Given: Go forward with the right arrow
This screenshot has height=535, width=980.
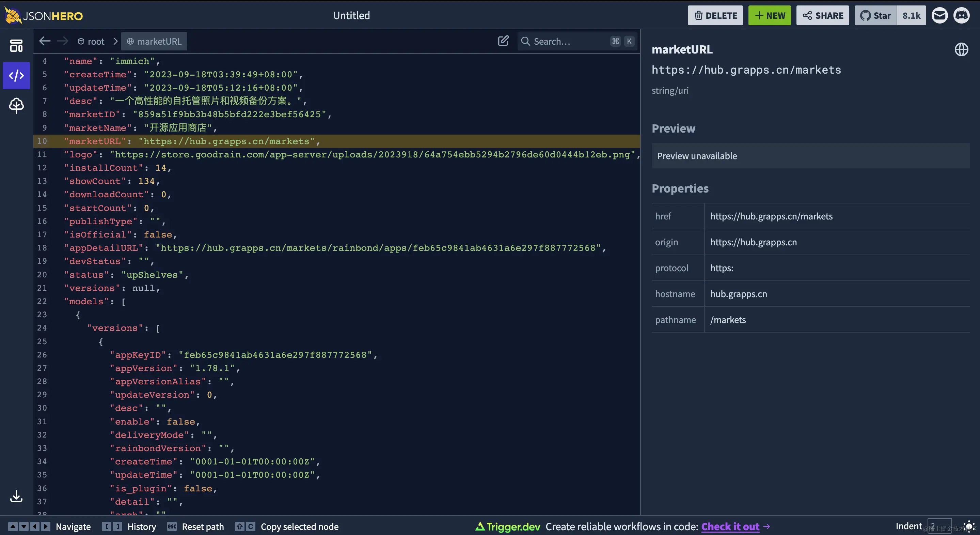Looking at the screenshot, I should [x=62, y=41].
